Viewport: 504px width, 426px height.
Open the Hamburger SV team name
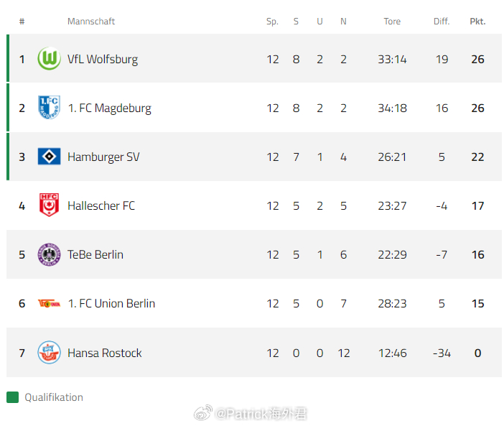pyautogui.click(x=103, y=157)
